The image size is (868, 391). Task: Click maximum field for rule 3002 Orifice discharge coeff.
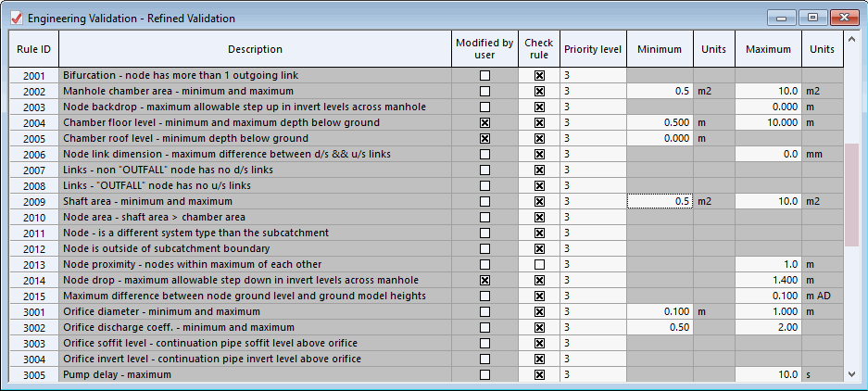coord(768,327)
